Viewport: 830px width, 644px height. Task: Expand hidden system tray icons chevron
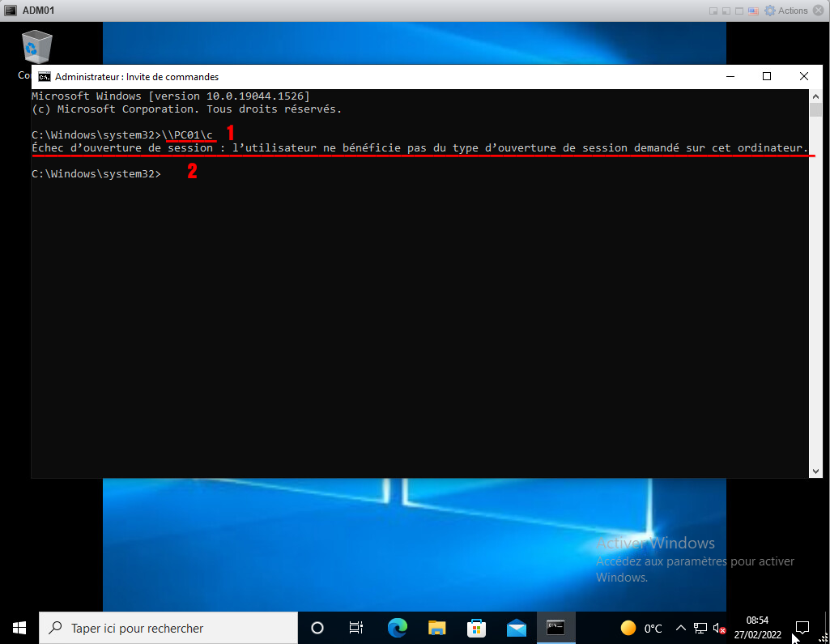pyautogui.click(x=680, y=628)
